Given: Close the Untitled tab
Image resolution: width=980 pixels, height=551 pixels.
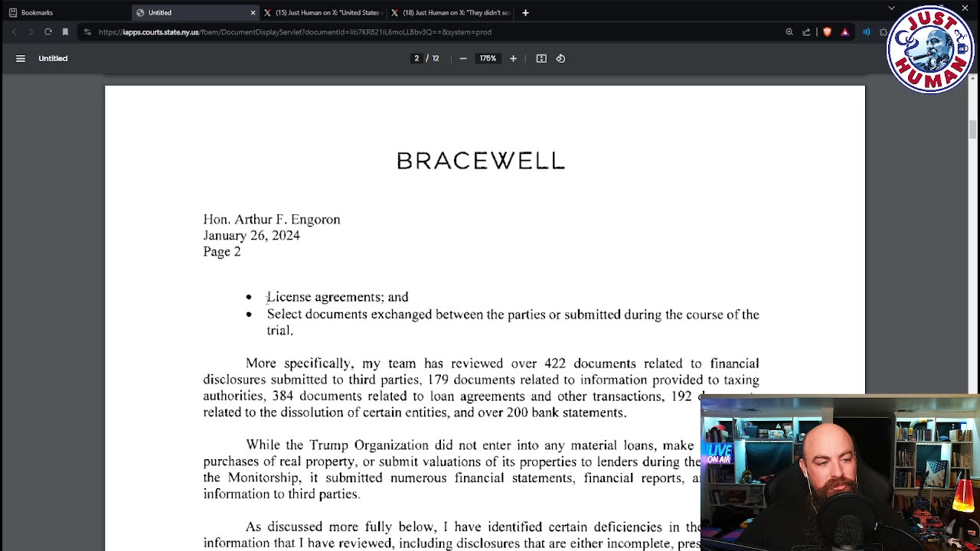Looking at the screenshot, I should click(x=253, y=12).
